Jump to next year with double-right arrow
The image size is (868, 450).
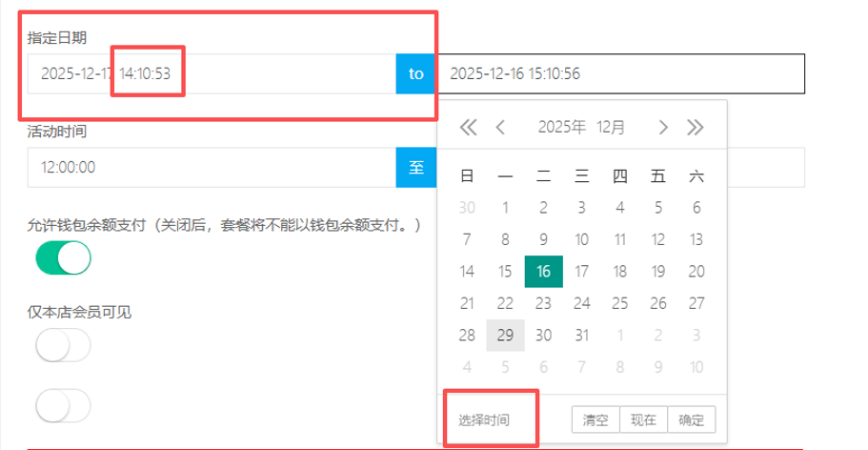coord(696,128)
